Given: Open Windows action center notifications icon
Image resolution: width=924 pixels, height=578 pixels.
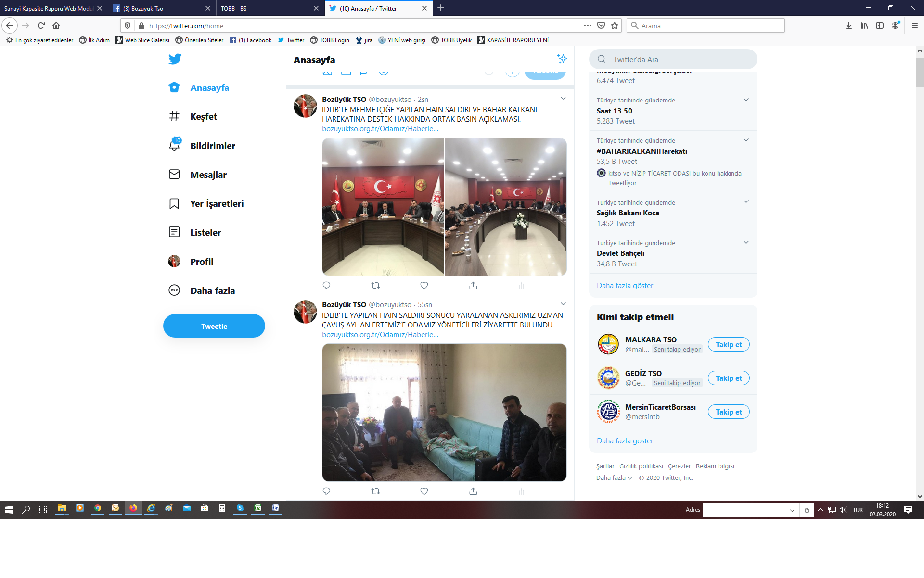Looking at the screenshot, I should 908,510.
